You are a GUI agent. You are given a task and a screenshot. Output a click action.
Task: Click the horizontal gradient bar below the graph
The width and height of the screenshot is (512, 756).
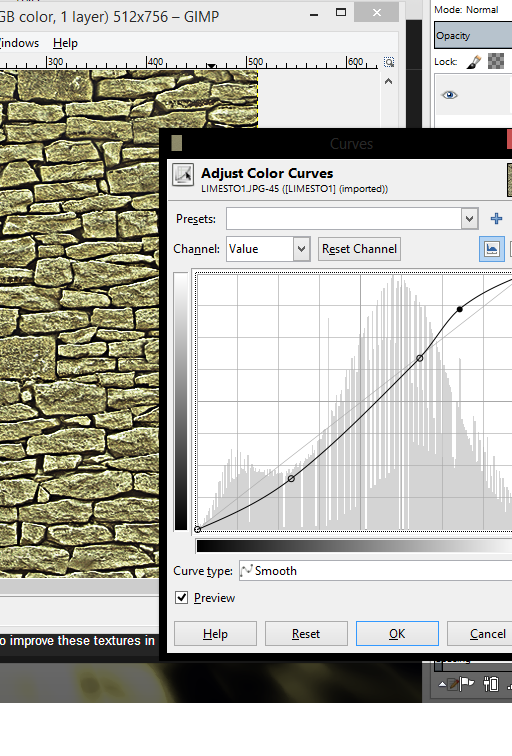point(354,546)
